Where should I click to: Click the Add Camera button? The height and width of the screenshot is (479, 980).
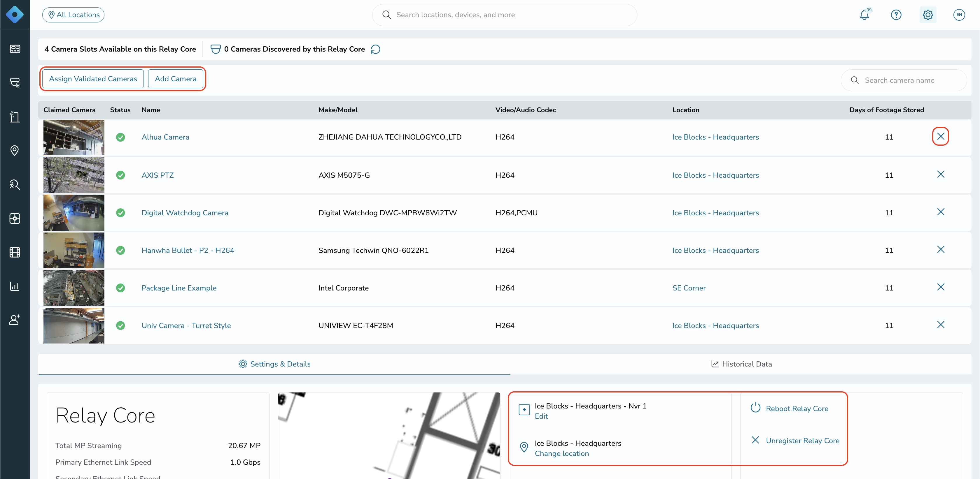coord(175,79)
